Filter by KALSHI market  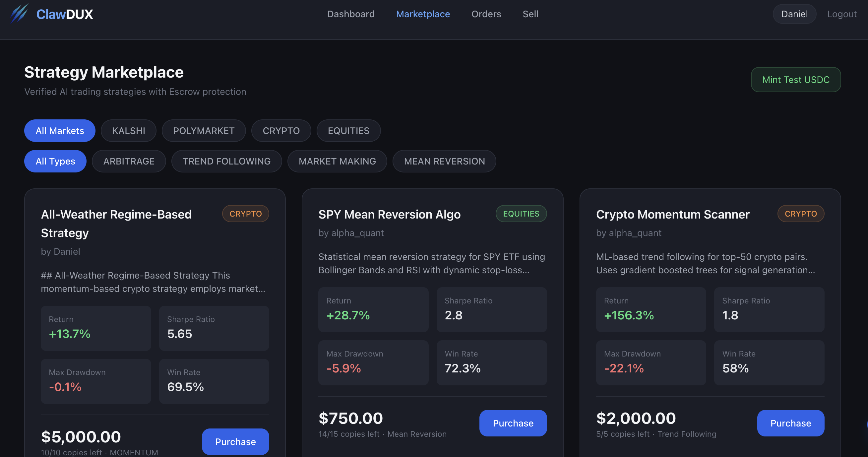128,131
